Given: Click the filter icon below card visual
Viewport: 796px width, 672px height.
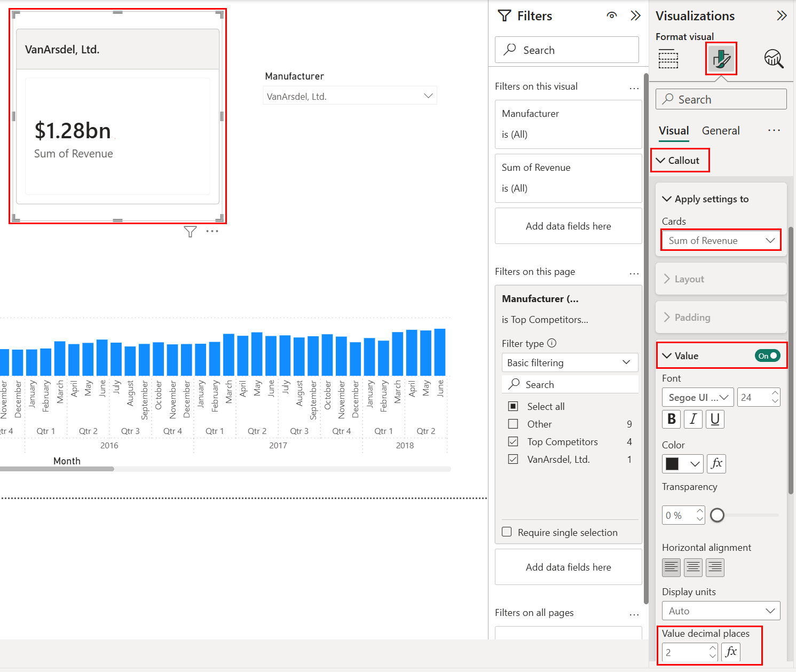Looking at the screenshot, I should click(x=190, y=231).
